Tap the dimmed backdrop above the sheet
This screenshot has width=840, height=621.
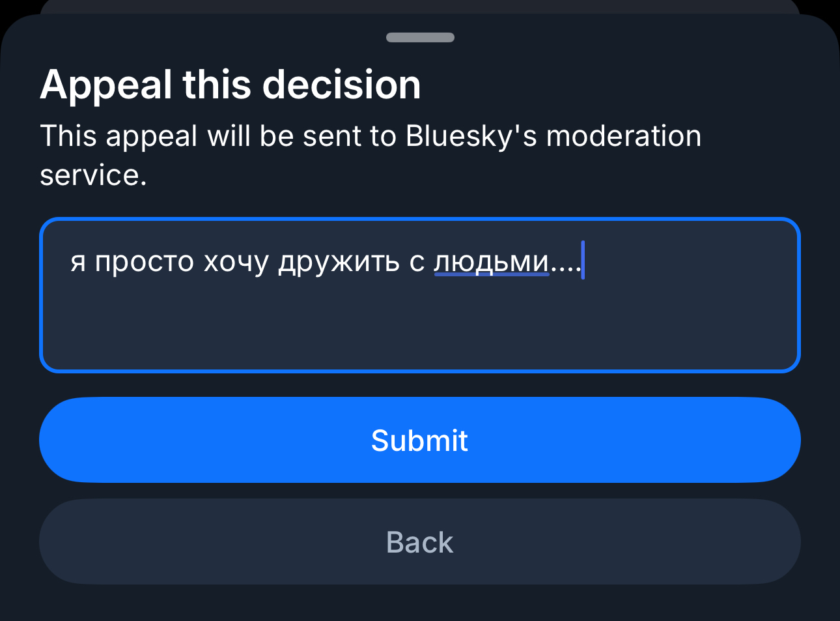pos(419,5)
